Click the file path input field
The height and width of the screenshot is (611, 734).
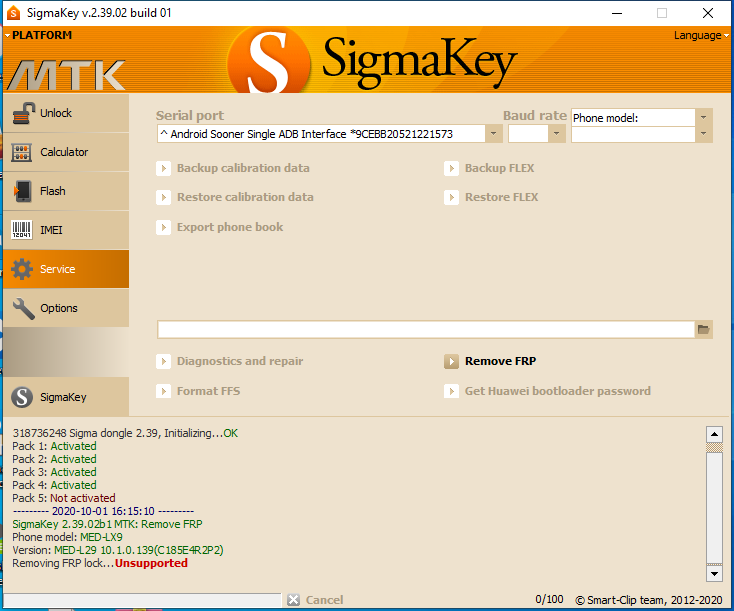tap(426, 330)
